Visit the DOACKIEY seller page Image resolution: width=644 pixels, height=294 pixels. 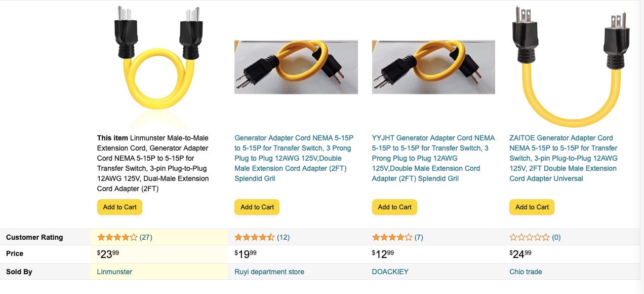390,271
